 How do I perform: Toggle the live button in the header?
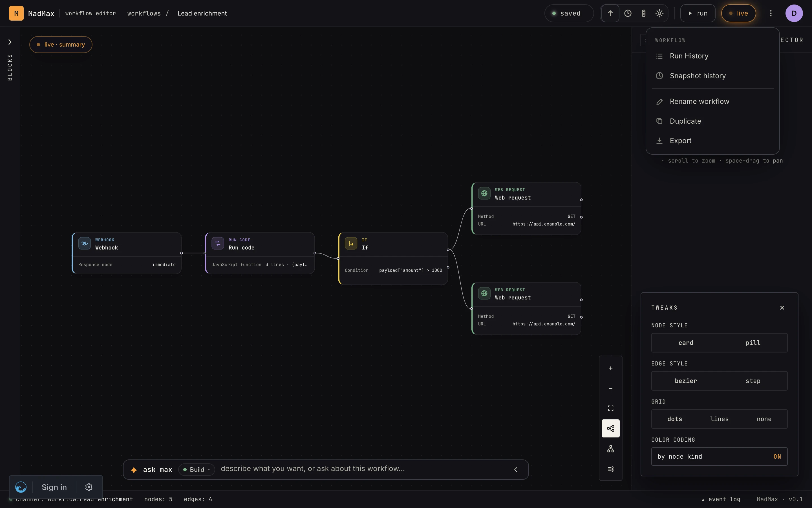[x=738, y=14]
